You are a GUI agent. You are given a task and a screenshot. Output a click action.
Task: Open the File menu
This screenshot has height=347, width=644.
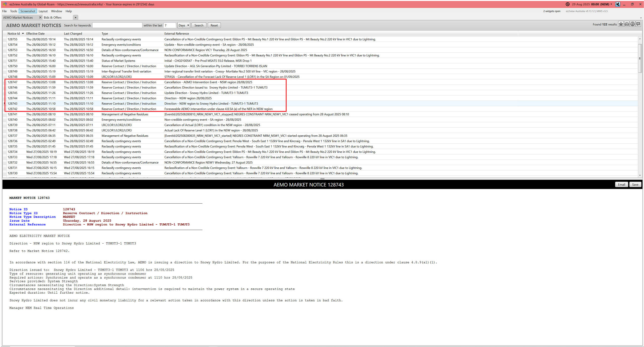[x=4, y=11]
